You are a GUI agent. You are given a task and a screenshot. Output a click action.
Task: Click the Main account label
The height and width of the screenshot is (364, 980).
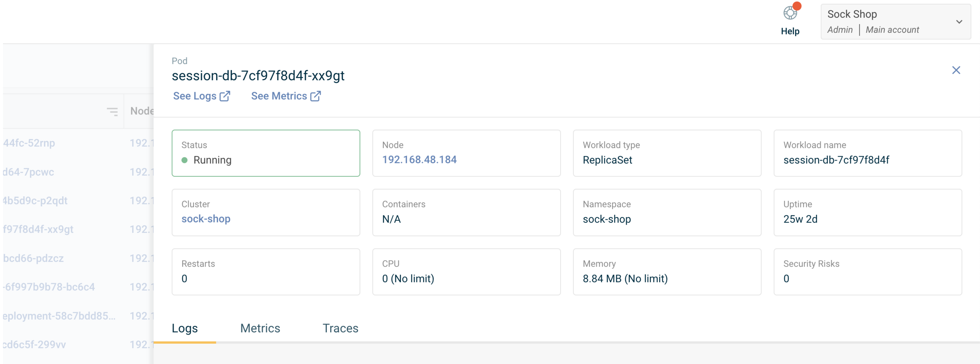(x=892, y=30)
